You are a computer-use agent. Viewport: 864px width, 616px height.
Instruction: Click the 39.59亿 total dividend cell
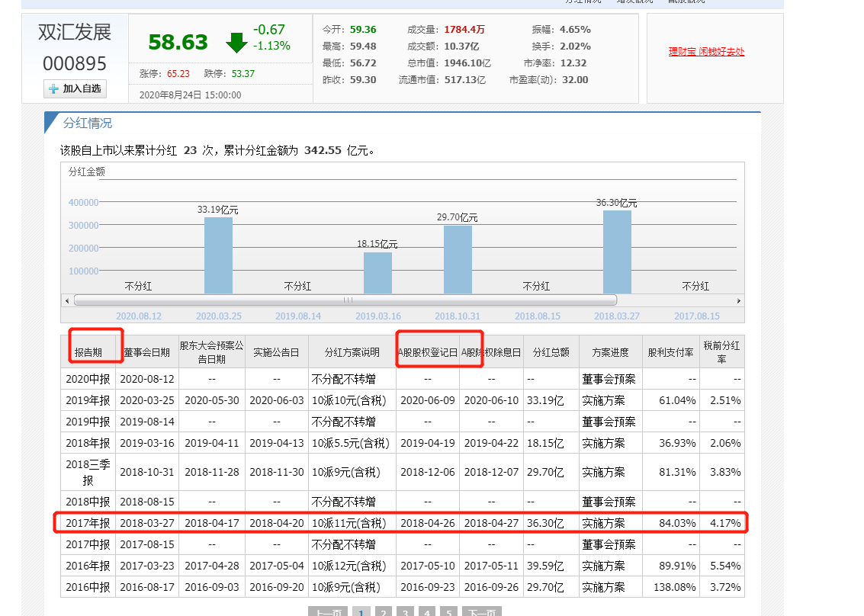[551, 566]
